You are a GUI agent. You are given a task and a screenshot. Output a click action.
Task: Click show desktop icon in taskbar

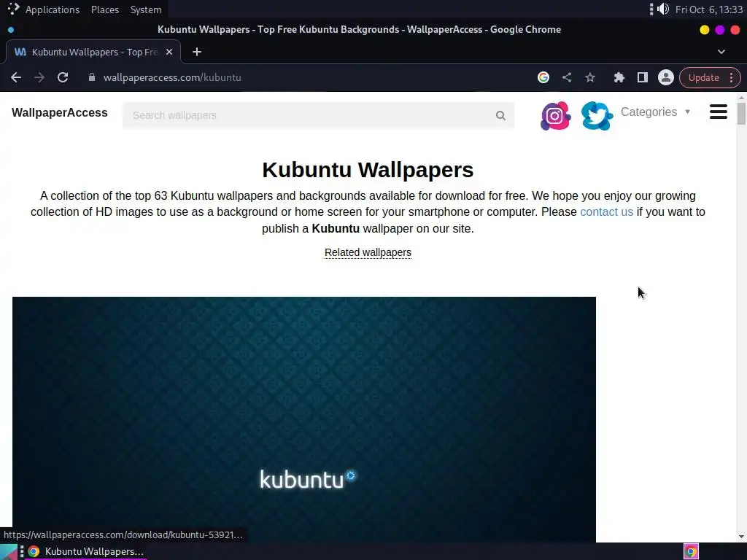point(8,551)
